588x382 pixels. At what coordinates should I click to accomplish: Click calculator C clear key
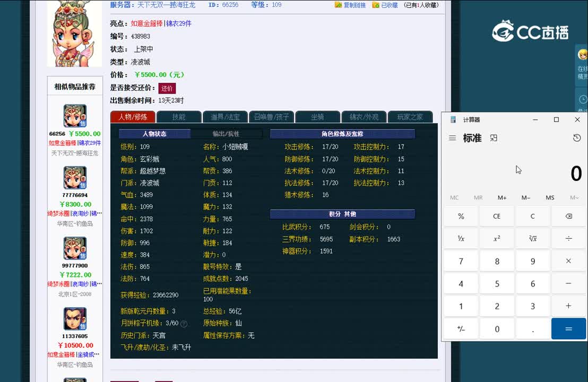tap(532, 216)
